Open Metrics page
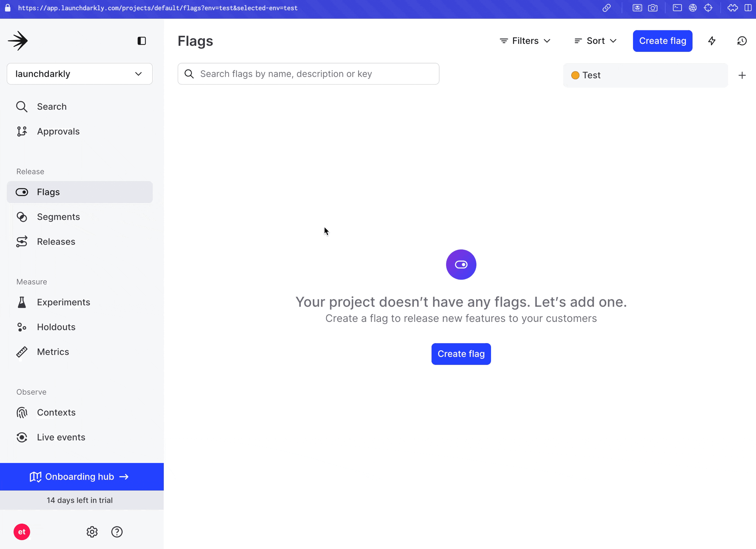Screen dimensions: 756x549 (80, 352)
